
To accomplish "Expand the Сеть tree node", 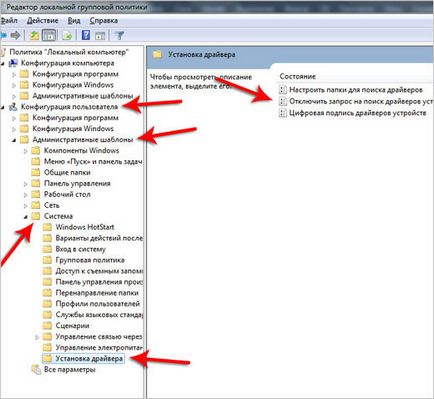I will point(26,206).
